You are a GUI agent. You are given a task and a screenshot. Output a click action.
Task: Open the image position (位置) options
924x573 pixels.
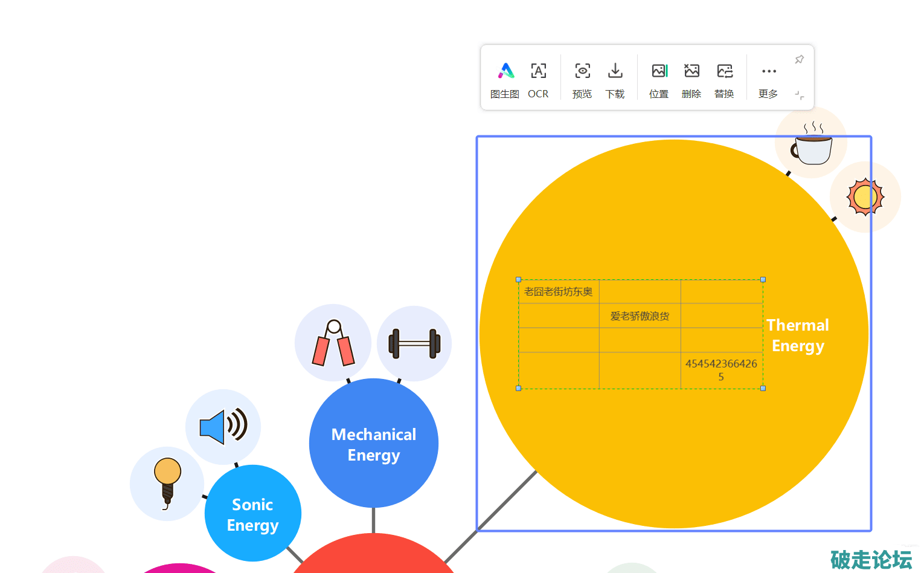click(659, 80)
